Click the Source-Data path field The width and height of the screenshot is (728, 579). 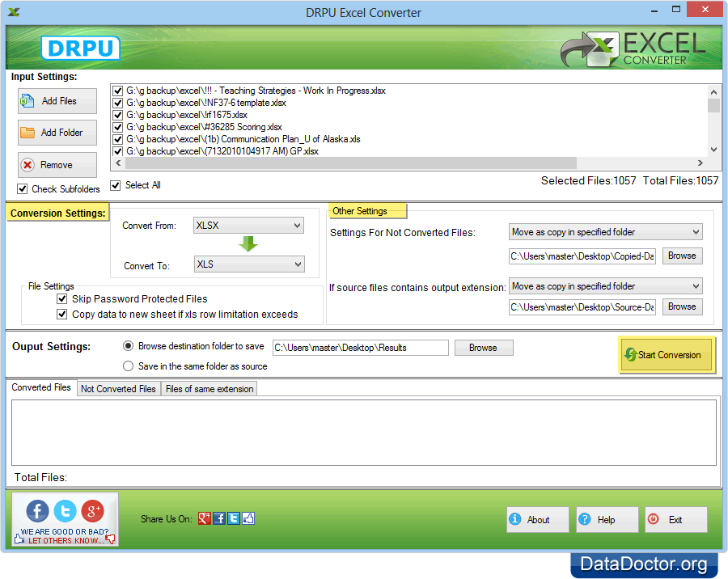click(x=582, y=307)
